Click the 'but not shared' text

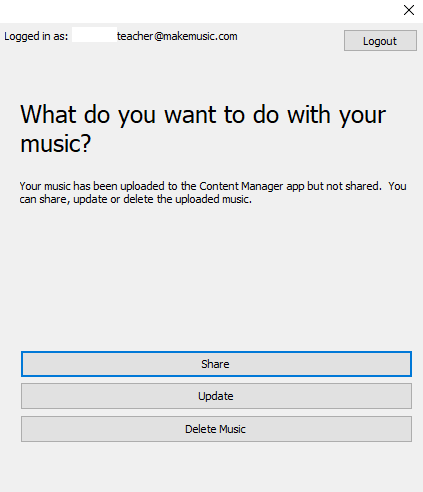click(x=344, y=186)
